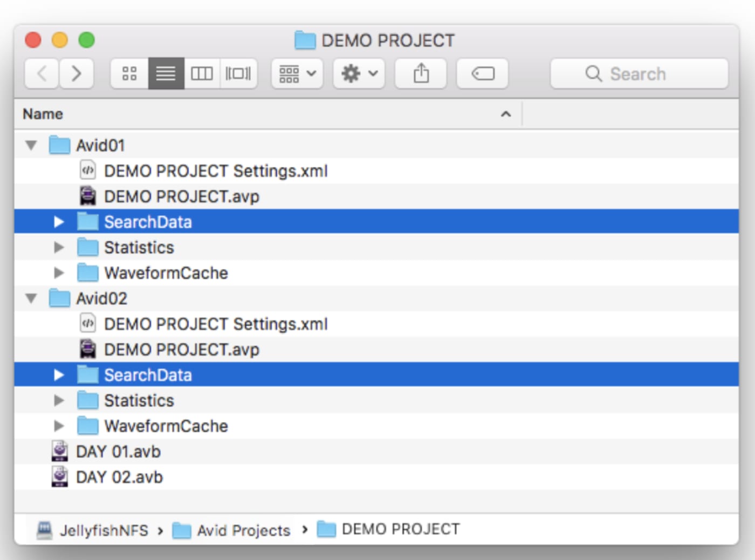Click the Avid02 folder name
Screen dimensions: 755x560
click(101, 298)
